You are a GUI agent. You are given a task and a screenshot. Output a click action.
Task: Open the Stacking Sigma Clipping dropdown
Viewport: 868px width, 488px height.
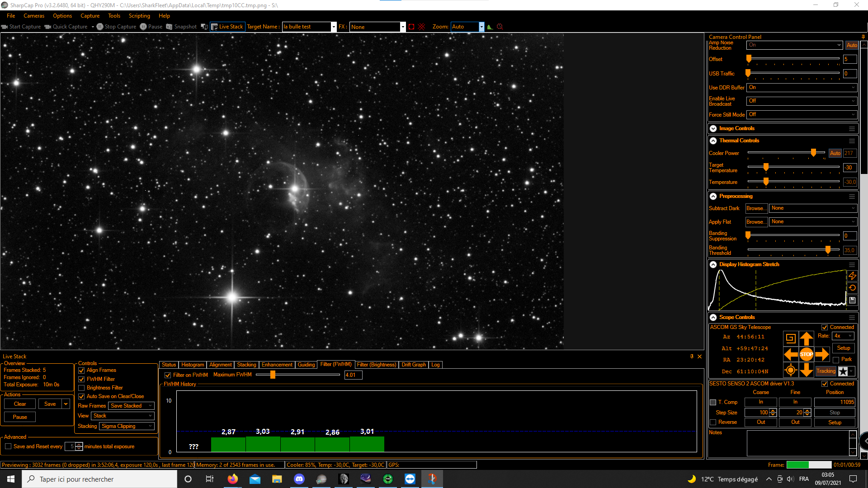(127, 426)
